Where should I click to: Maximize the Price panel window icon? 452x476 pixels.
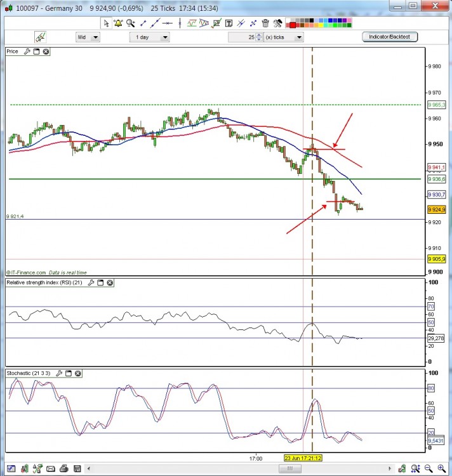coord(36,51)
